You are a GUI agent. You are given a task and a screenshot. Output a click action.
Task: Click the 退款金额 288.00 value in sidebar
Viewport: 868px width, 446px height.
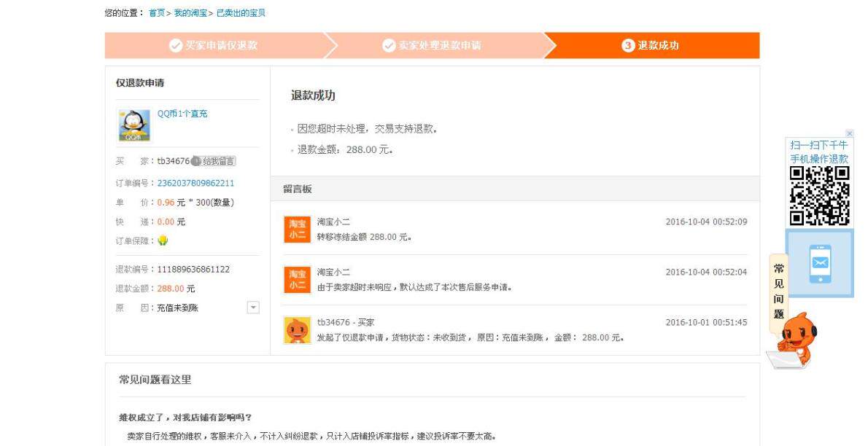pos(171,289)
